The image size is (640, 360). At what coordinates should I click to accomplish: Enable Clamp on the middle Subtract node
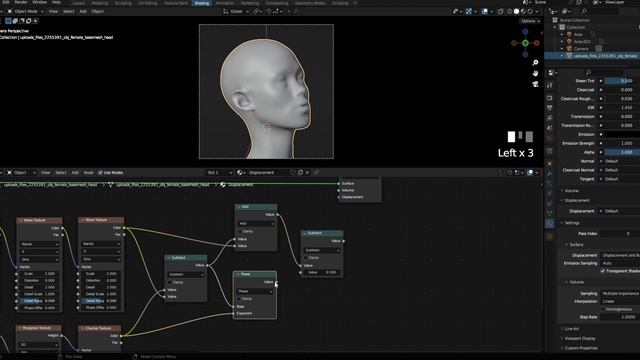tap(170, 282)
